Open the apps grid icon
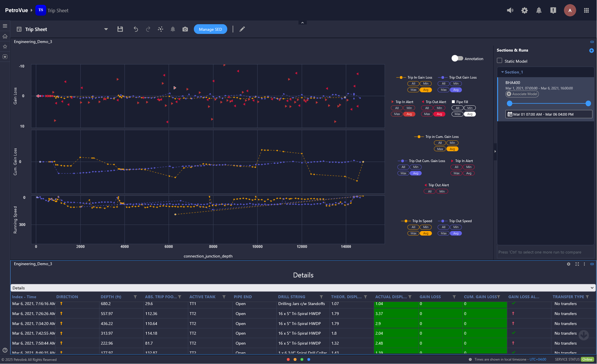This screenshot has height=364, width=597. click(586, 11)
